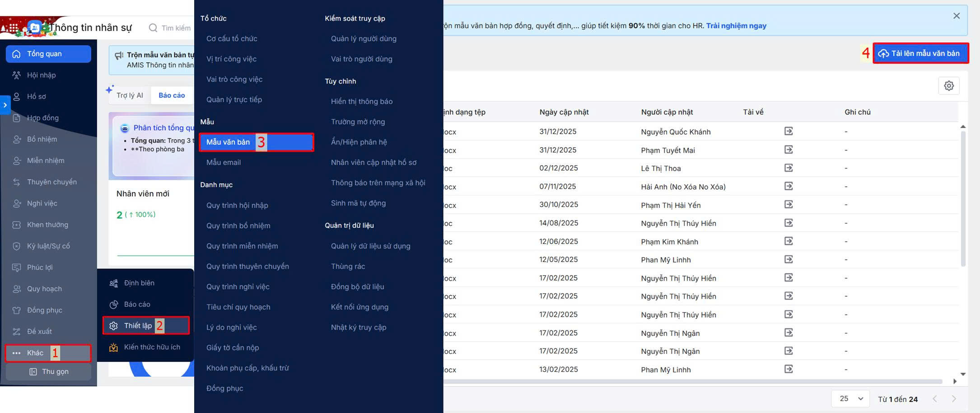Click Tải lên mẫu văn bản button

[x=920, y=53]
